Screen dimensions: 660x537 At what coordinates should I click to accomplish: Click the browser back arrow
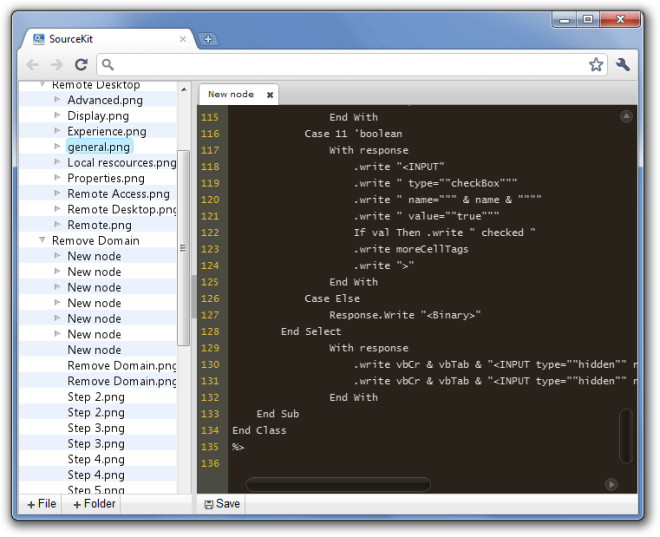[32, 64]
